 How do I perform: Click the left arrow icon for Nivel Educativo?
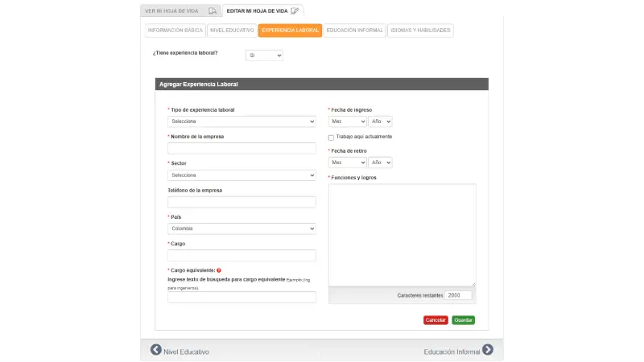pos(156,350)
